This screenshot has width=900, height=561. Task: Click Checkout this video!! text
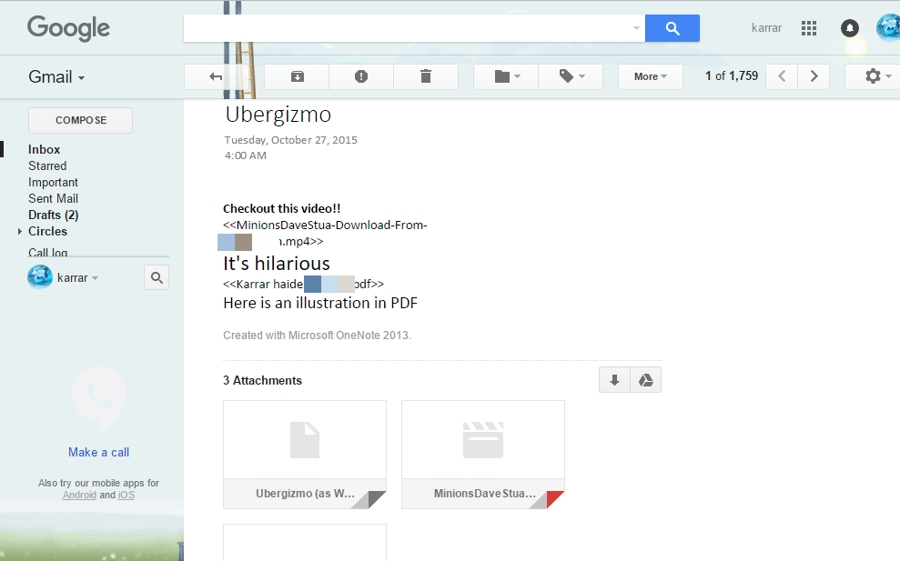click(282, 209)
